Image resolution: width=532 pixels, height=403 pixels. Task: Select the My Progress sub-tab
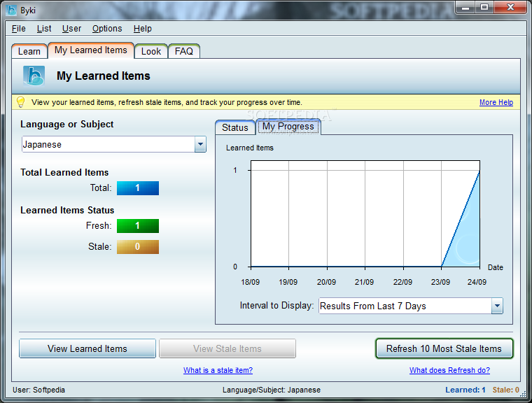pyautogui.click(x=288, y=127)
